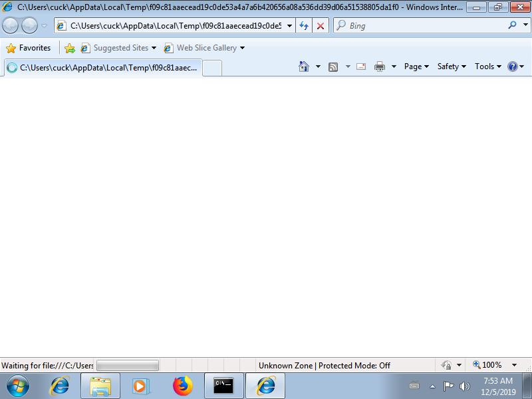Click the Volume speaker icon
Image resolution: width=532 pixels, height=399 pixels.
(464, 386)
